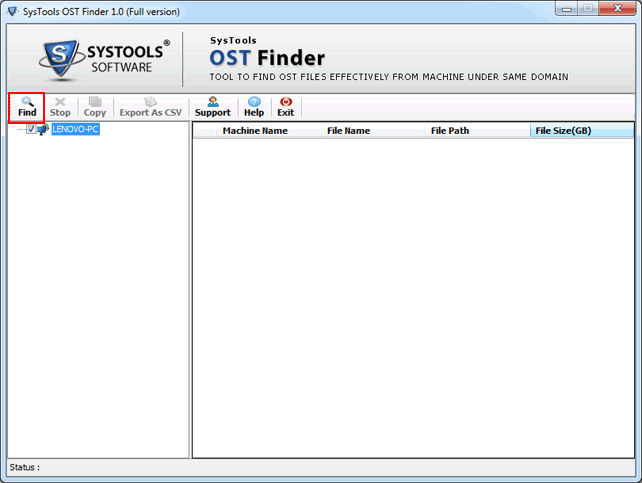The height and width of the screenshot is (483, 642).
Task: Open the Help toolbar button
Action: tap(254, 107)
